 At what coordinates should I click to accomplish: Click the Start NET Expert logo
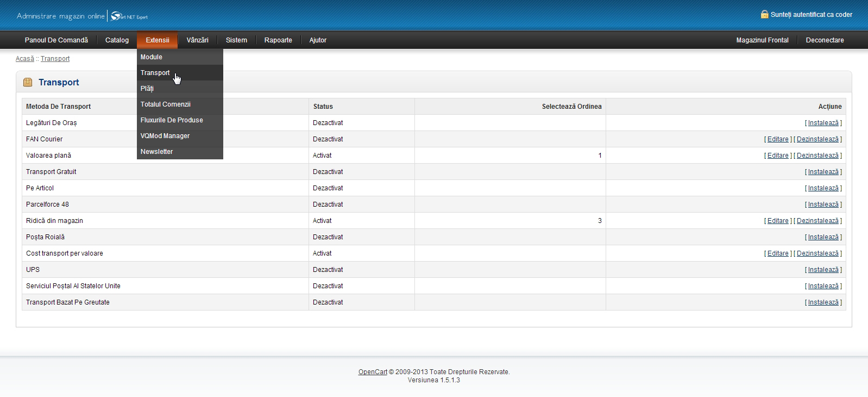129,16
